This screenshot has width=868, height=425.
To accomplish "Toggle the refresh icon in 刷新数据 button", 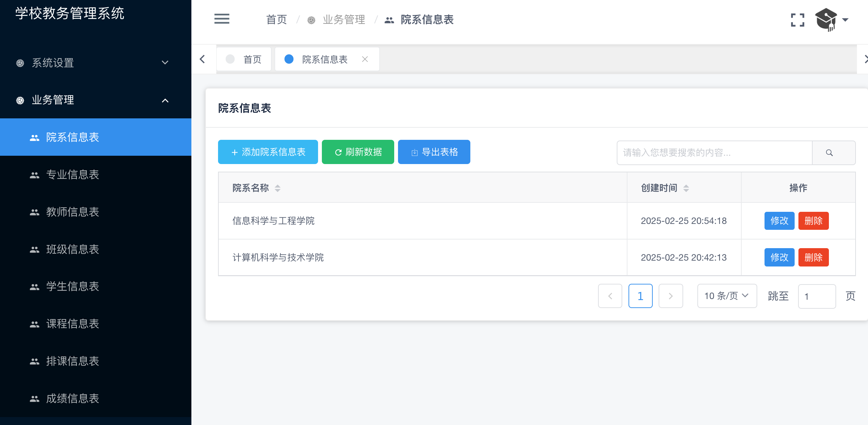I will click(338, 152).
